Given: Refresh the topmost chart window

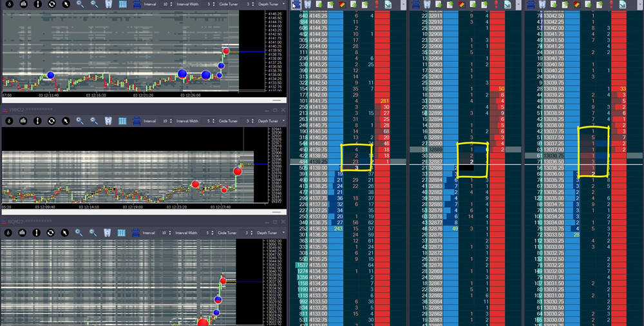Looking at the screenshot, I should point(52,4).
